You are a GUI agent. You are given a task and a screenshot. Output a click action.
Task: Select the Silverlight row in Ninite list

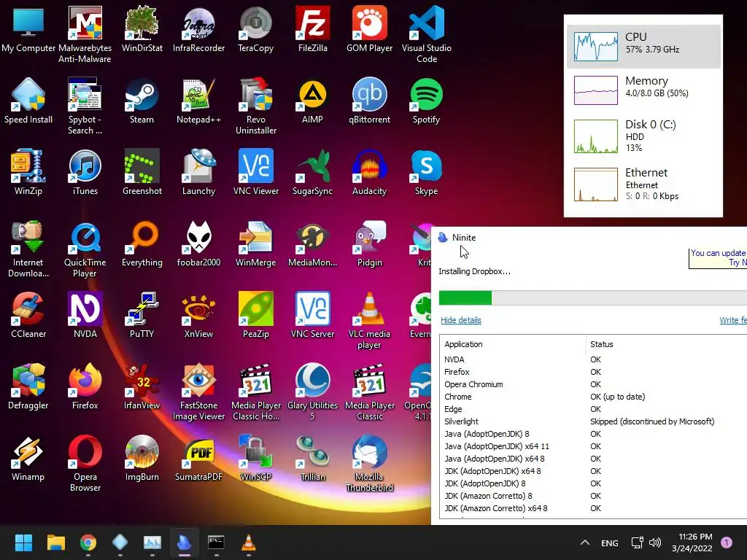593,421
